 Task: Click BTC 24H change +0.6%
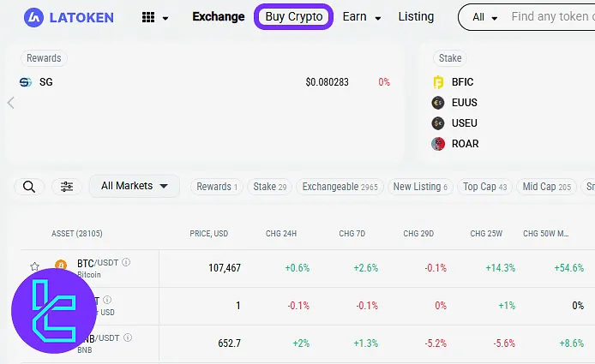[x=297, y=268]
